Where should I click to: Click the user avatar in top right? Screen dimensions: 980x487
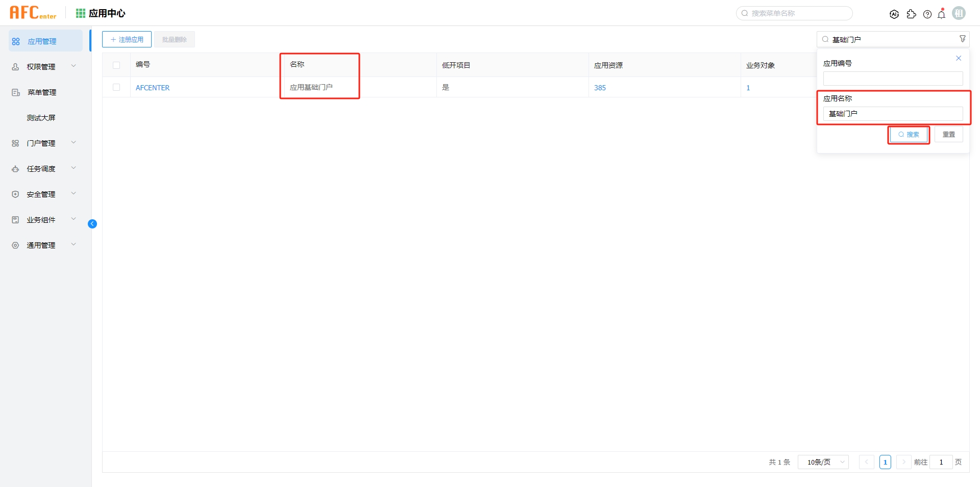pos(959,13)
